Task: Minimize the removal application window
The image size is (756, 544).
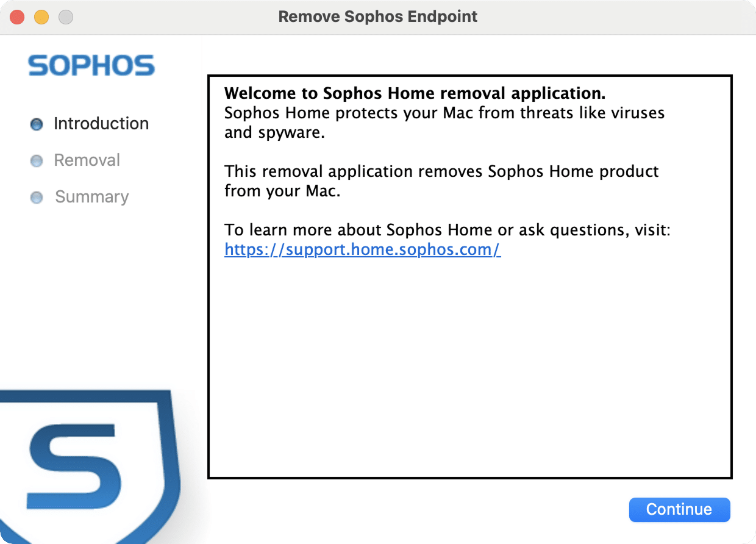Action: pos(41,16)
